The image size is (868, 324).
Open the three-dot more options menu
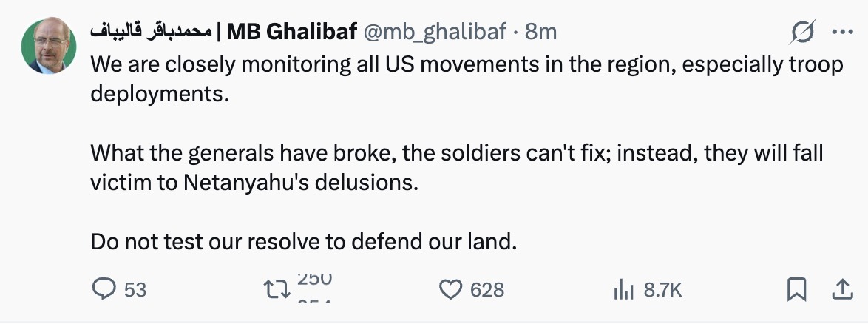[x=842, y=31]
